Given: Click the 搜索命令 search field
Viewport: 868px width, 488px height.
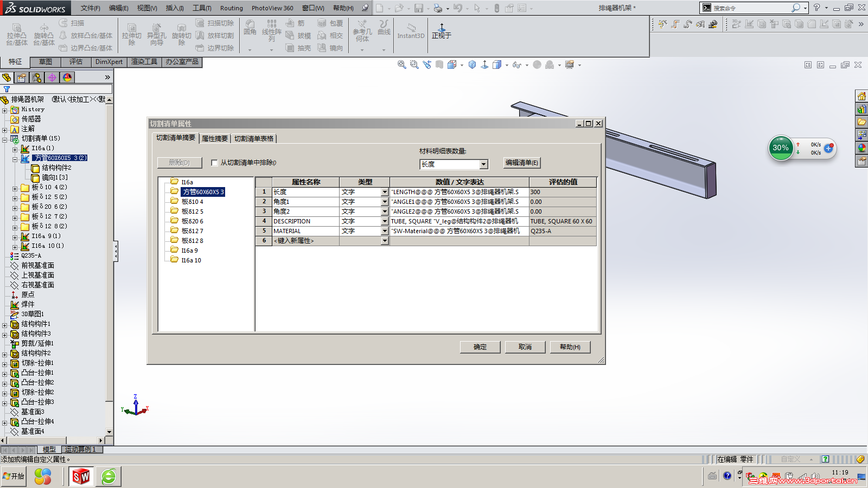Looking at the screenshot, I should [751, 8].
